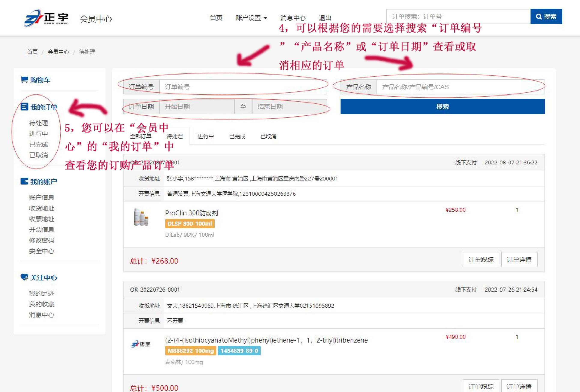Click the M888292-100mg orange tag
The width and height of the screenshot is (580, 392).
191,351
